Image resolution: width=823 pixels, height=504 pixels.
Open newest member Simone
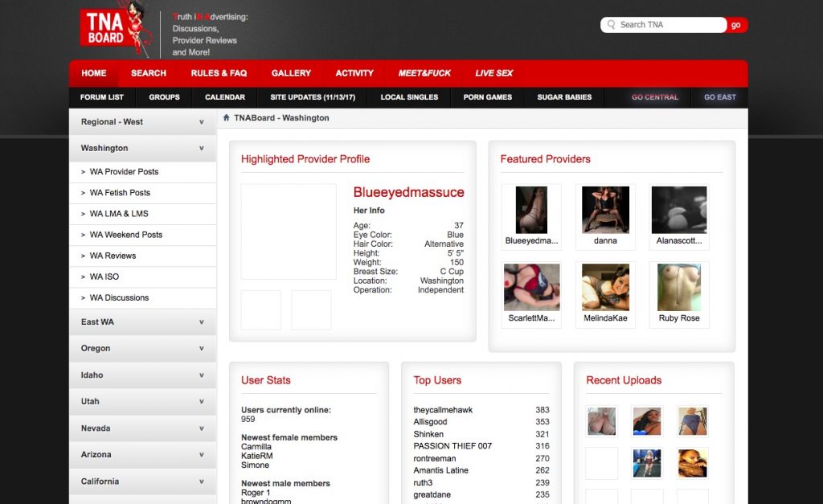pos(255,465)
